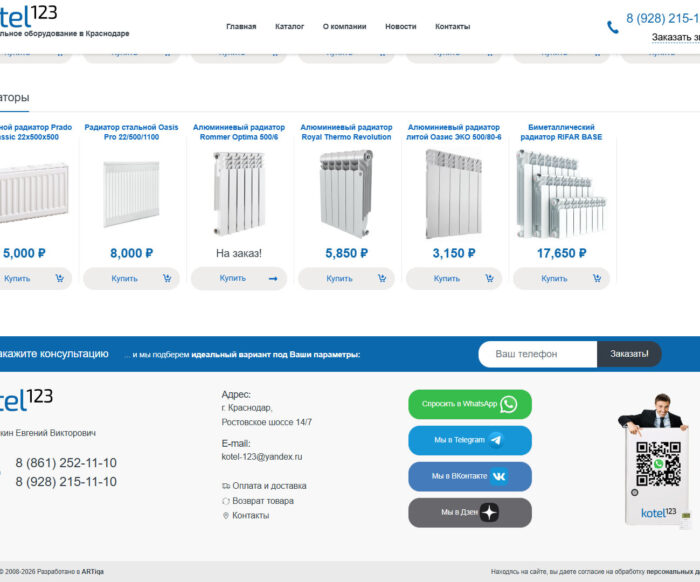Image resolution: width=700 pixels, height=582 pixels.
Task: Open the Возврат товара footer link
Action: point(262,500)
